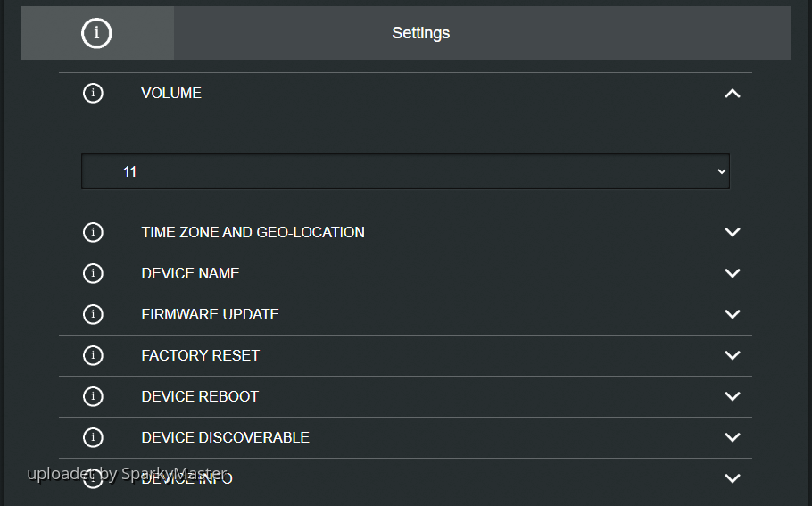The width and height of the screenshot is (812, 506).
Task: Expand DEVICE REBOOT via the down chevron
Action: [x=733, y=396]
